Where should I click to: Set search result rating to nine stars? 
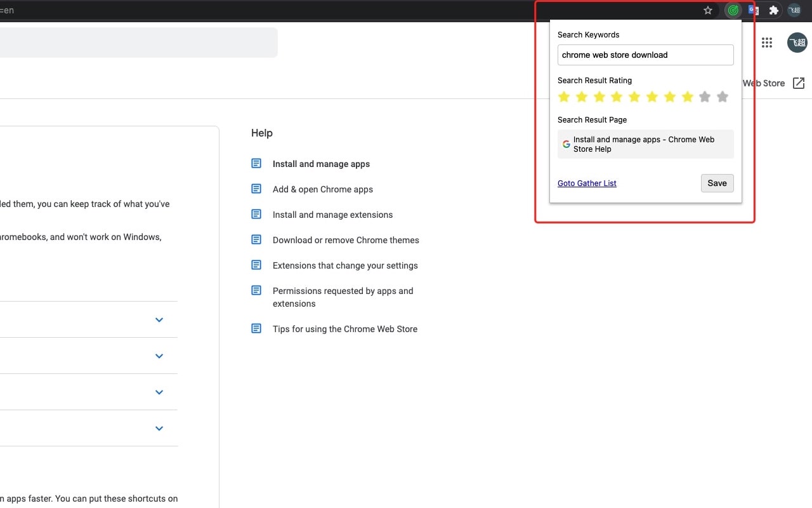(705, 97)
